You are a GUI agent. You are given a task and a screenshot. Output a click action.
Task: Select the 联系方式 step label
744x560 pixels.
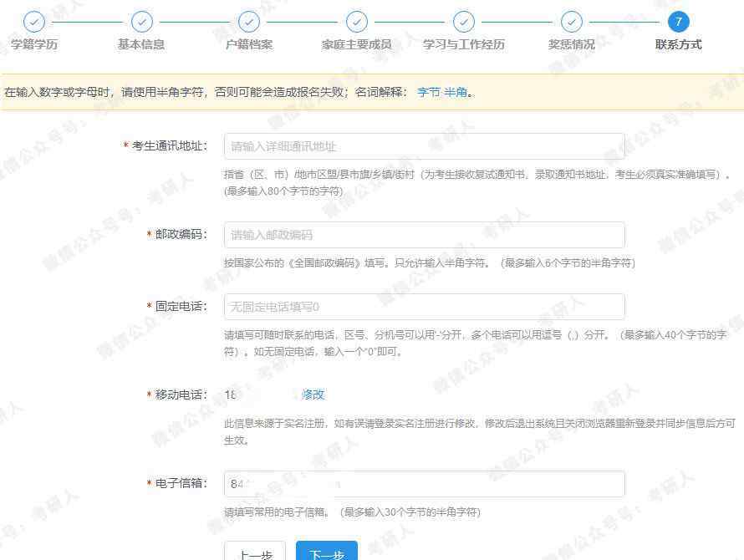[x=679, y=44]
